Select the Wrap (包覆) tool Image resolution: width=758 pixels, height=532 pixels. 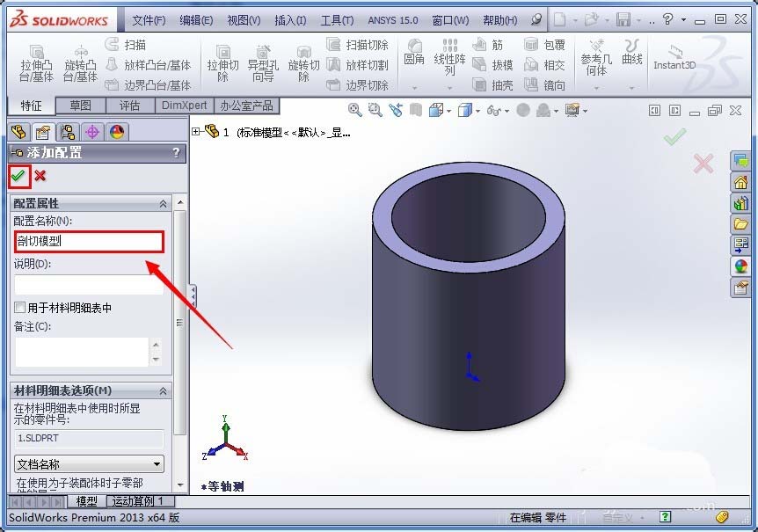[x=544, y=45]
